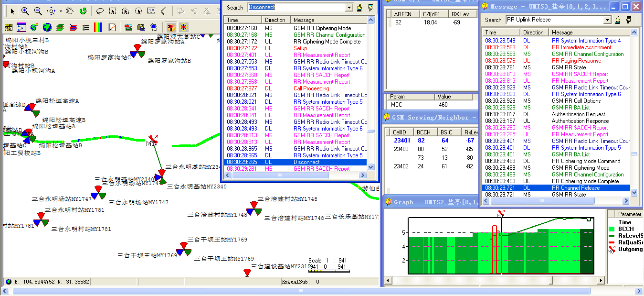The height and width of the screenshot is (296, 644).
Task: Select neighbor cell row 23403
Action: coord(432,149)
